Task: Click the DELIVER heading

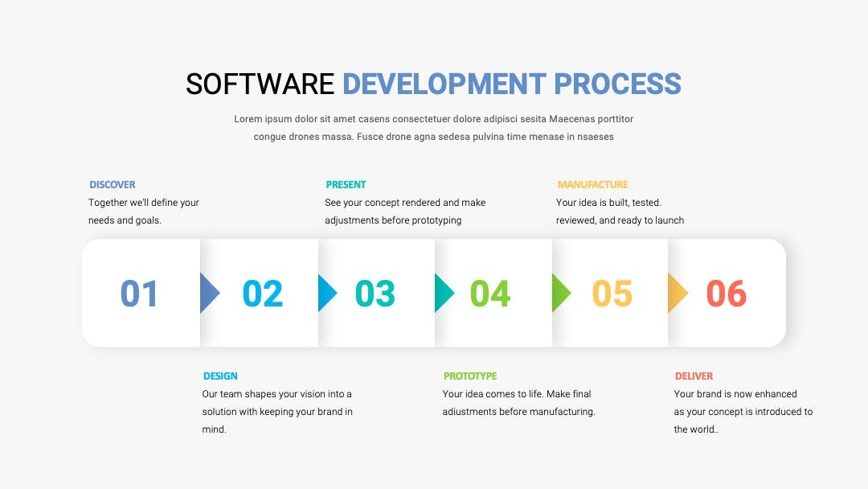Action: [x=694, y=376]
